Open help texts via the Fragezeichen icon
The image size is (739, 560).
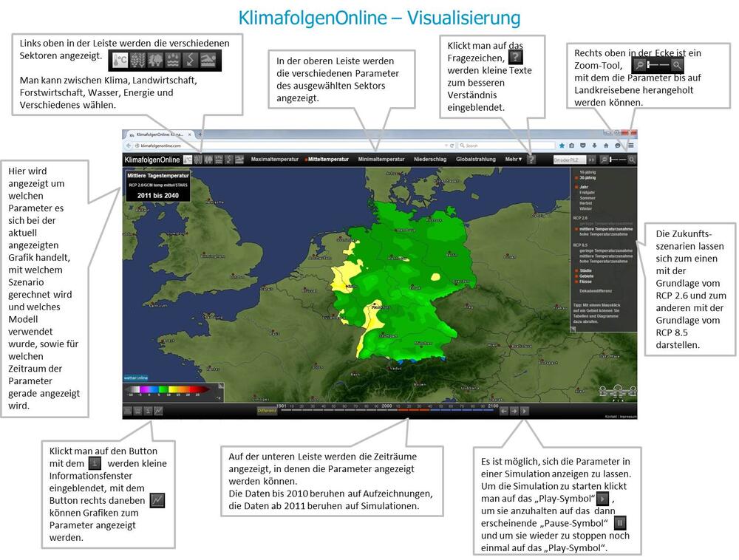(x=532, y=158)
